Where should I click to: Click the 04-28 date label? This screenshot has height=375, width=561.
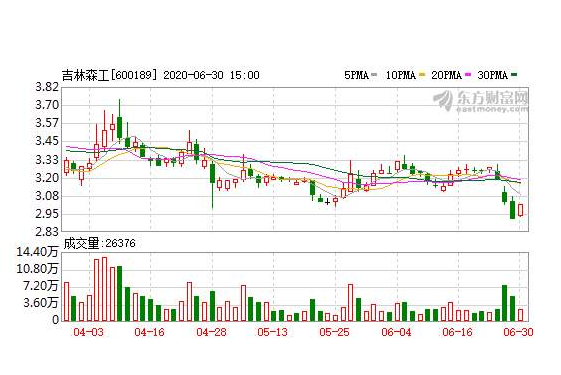click(x=211, y=332)
